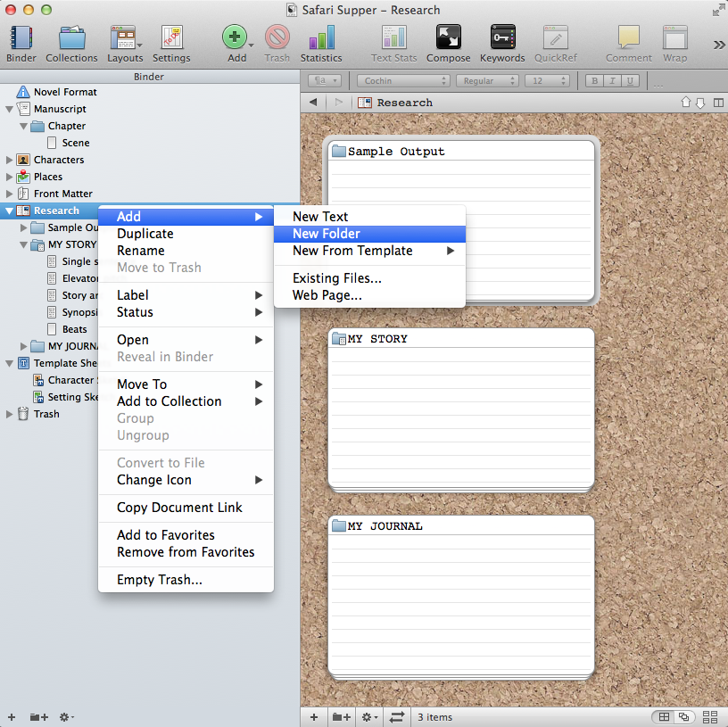Open the Statistics toolbar icon
The height and width of the screenshot is (727, 728).
click(321, 38)
